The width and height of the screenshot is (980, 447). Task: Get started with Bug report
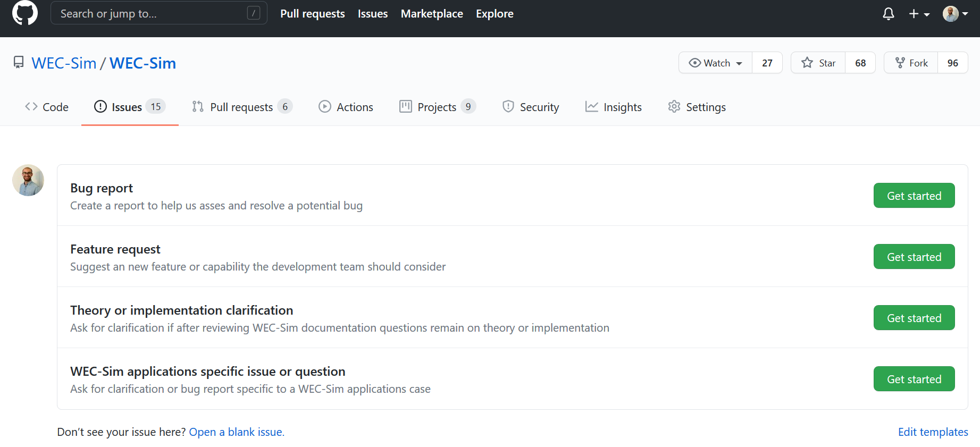click(914, 196)
